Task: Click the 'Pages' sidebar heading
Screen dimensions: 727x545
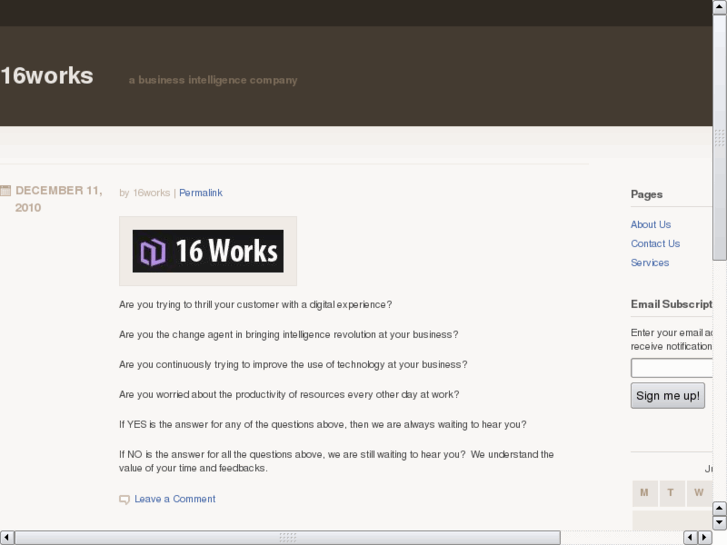Action: (x=646, y=194)
